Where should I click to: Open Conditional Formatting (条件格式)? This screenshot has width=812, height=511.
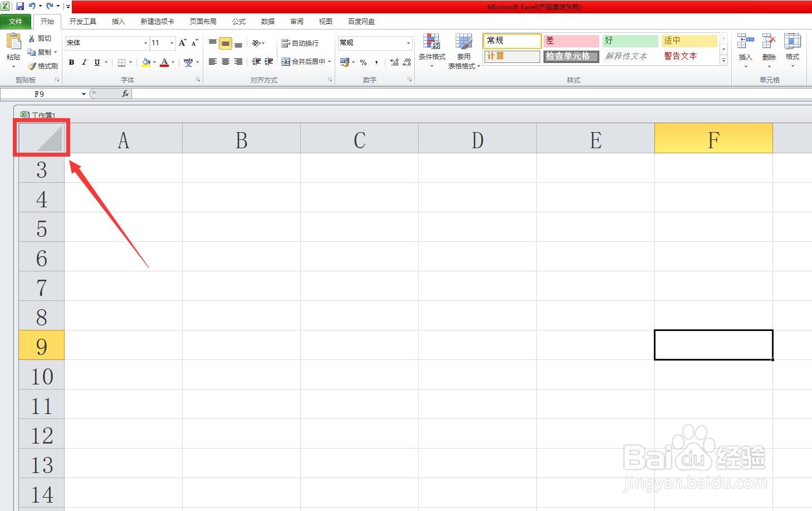(x=432, y=50)
